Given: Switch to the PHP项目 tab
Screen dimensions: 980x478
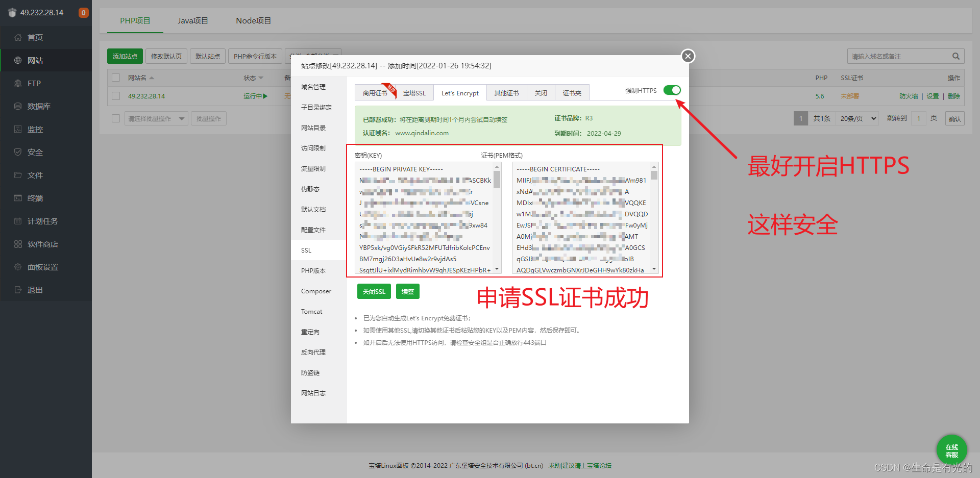Looking at the screenshot, I should (135, 20).
